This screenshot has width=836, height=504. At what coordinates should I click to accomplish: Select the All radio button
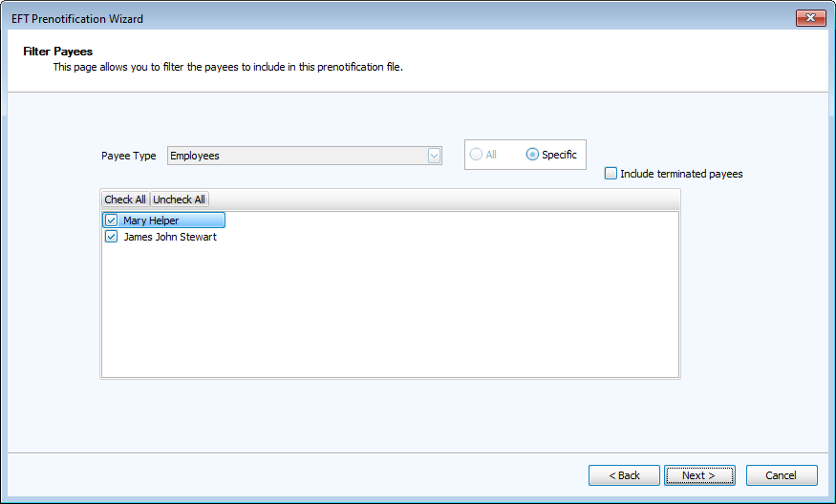pos(476,155)
